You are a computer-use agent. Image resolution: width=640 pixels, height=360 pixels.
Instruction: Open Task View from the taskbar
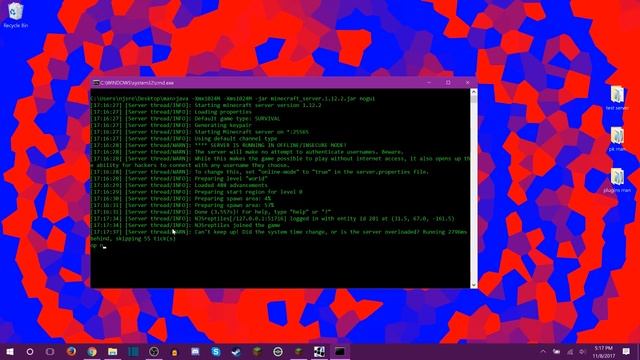pyautogui.click(x=50, y=351)
